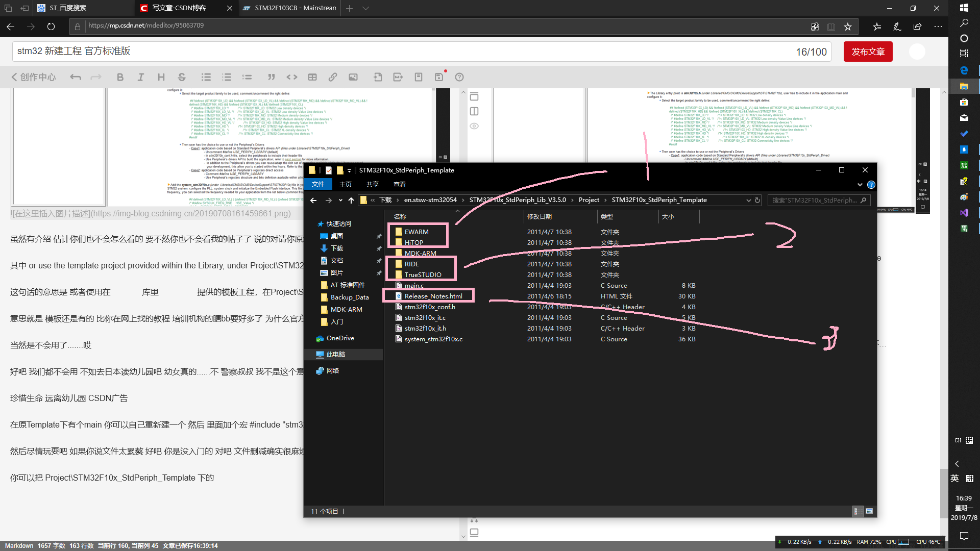The image size is (980, 551).
Task: Open Windows Start button
Action: (x=964, y=8)
